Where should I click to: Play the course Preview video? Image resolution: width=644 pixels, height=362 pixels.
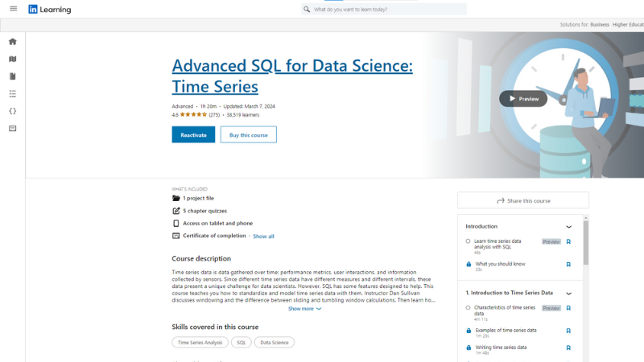click(x=523, y=98)
